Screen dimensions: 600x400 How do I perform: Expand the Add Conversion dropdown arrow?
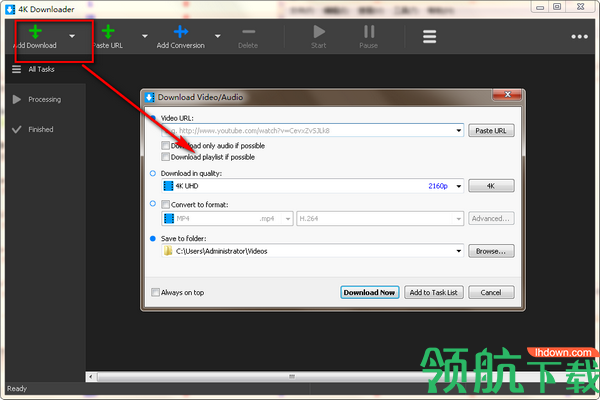(x=217, y=36)
